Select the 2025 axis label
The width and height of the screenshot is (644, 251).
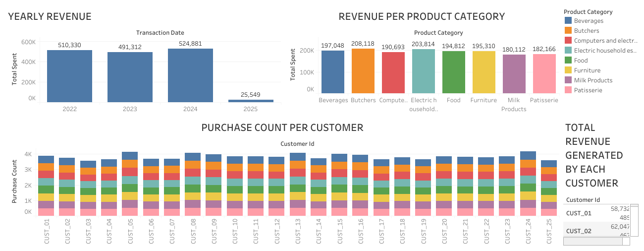251,109
